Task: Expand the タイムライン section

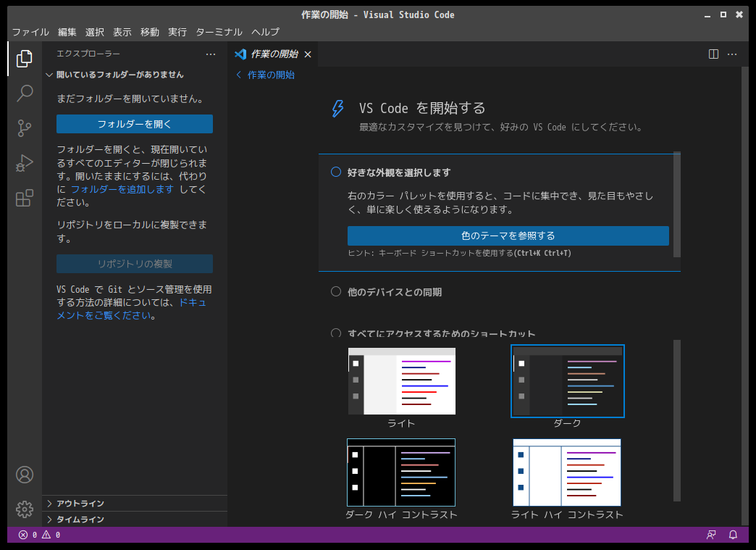Action: click(x=135, y=519)
